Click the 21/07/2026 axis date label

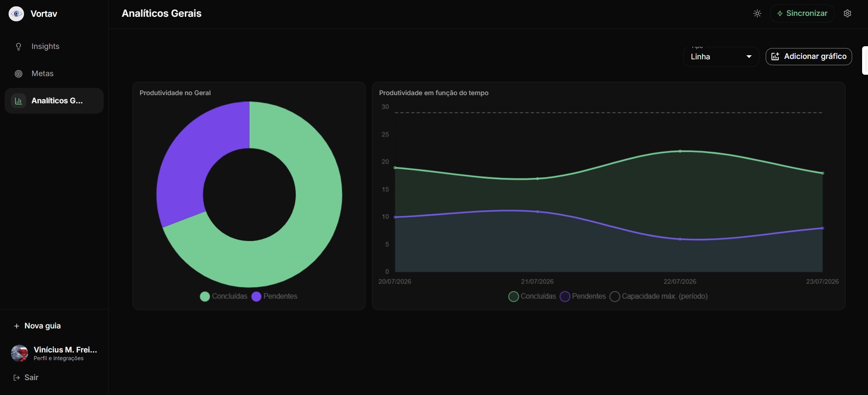[x=537, y=281]
